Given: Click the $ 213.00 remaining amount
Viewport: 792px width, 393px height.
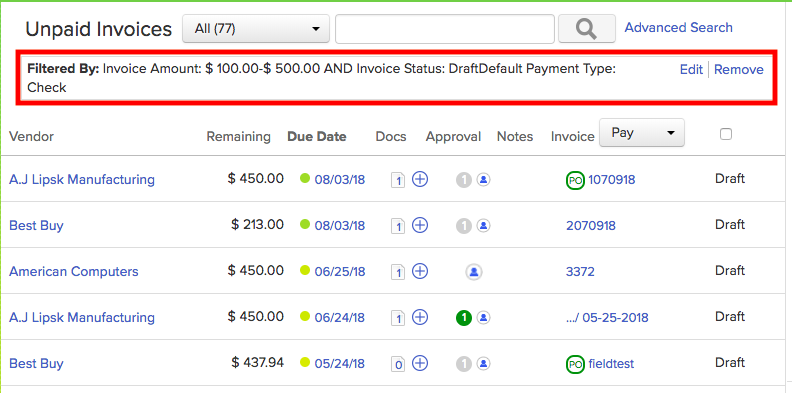Looking at the screenshot, I should 258,224.
